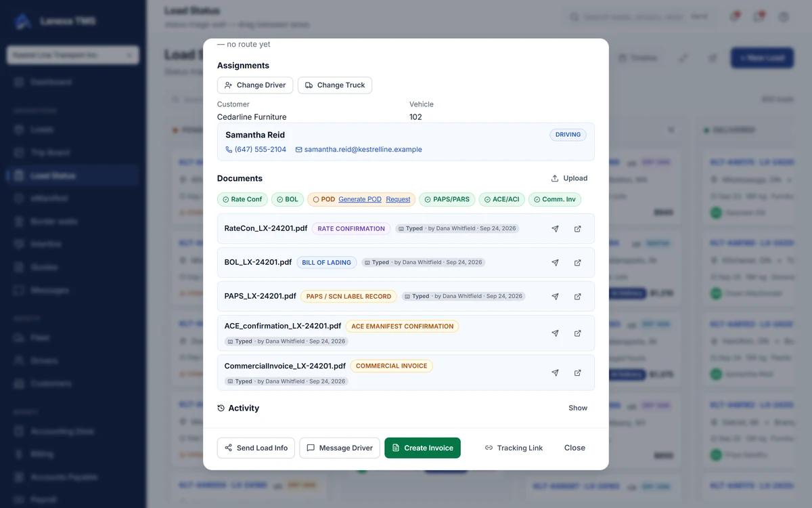Image resolution: width=812 pixels, height=508 pixels.
Task: Click the PAPS/PARS document chip
Action: tap(447, 199)
